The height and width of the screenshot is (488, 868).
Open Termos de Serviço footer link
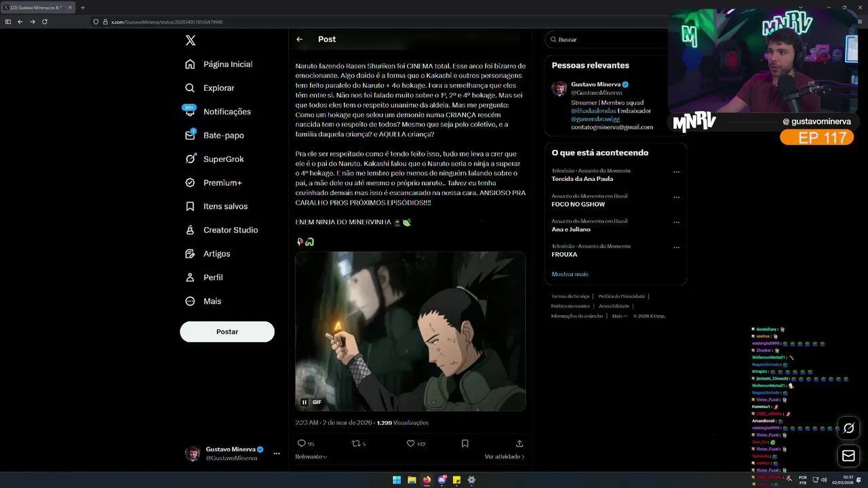coord(570,296)
